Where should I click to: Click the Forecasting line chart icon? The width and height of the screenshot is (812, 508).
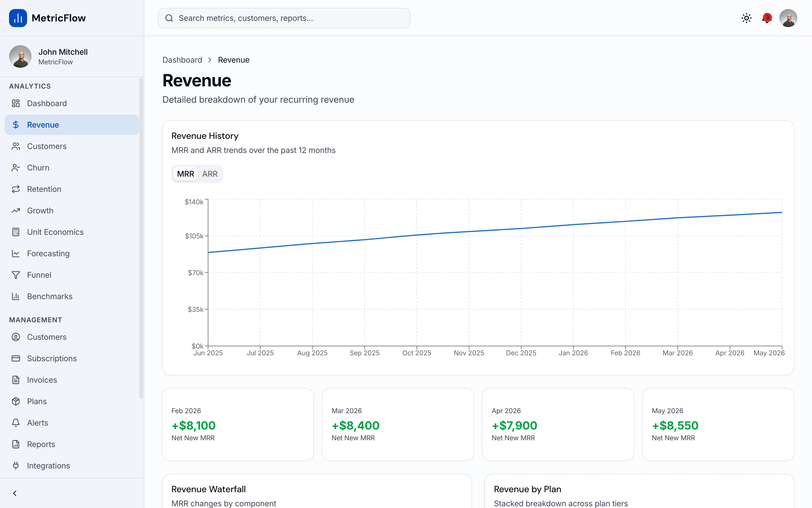(x=16, y=253)
